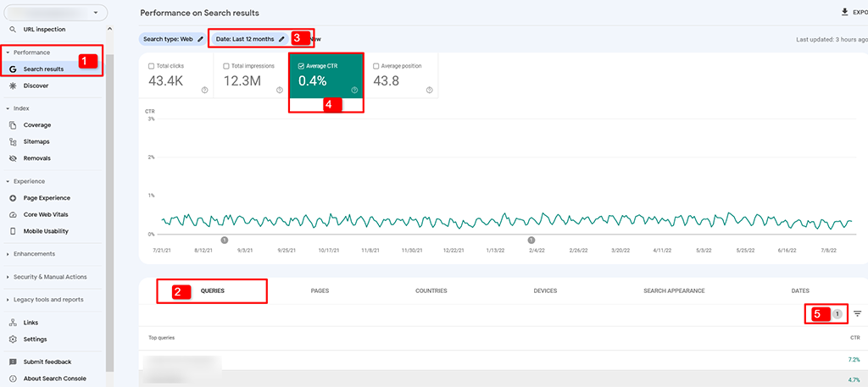Sort by the CTR column header
Viewport: 868px width, 387px height.
855,337
